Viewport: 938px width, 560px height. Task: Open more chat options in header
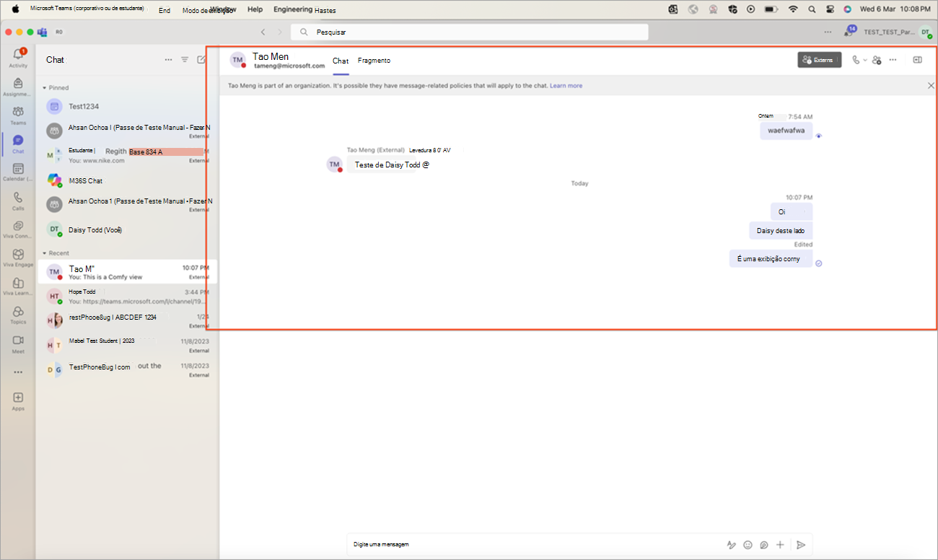tap(893, 60)
